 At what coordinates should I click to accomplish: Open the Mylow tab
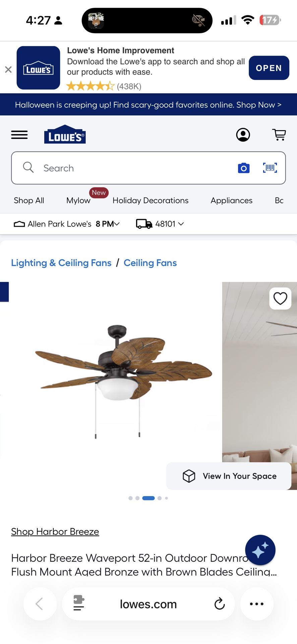[78, 200]
